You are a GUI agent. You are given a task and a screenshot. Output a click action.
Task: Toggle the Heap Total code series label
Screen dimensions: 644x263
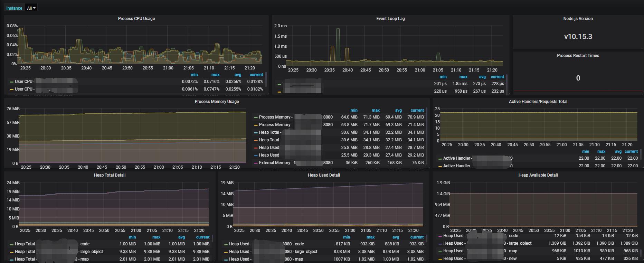25,244
